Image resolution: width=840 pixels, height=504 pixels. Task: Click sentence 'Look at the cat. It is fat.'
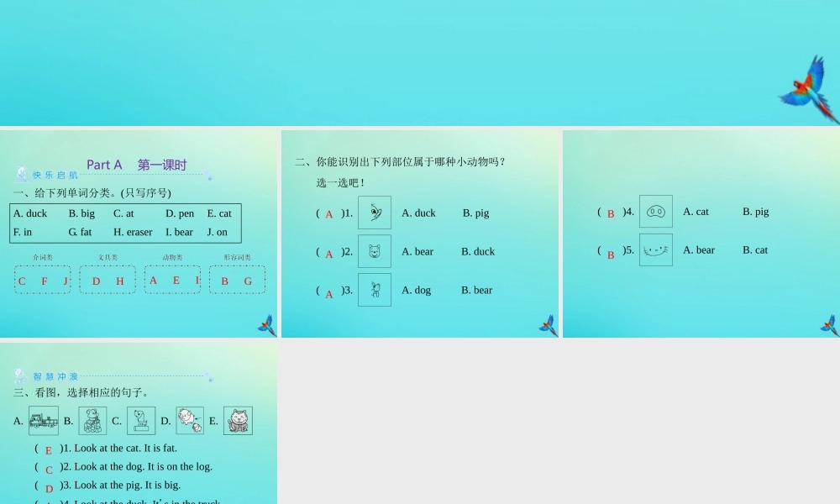(125, 448)
